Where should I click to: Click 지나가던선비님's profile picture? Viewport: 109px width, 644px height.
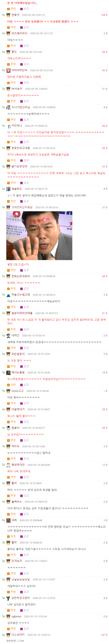pyautogui.click(x=8, y=108)
